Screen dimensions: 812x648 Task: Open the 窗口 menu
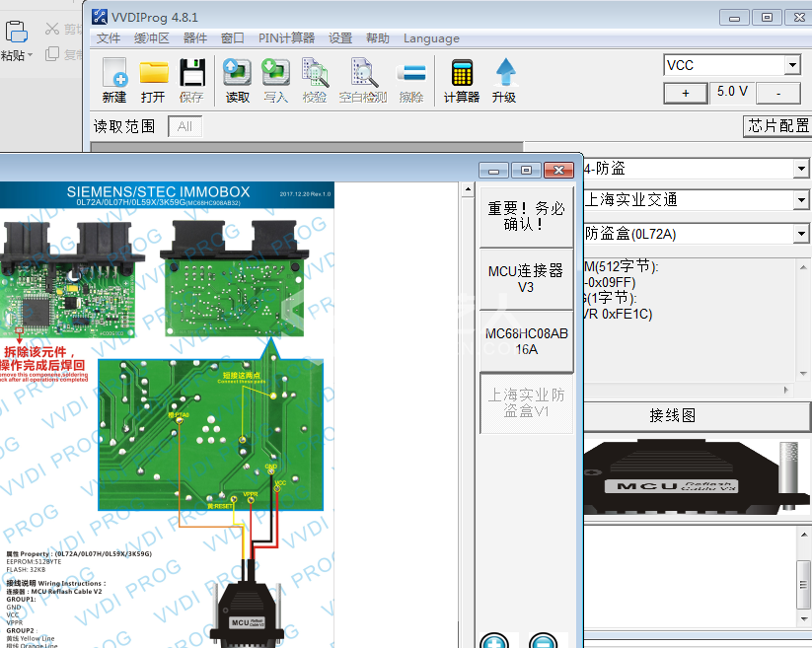(233, 38)
